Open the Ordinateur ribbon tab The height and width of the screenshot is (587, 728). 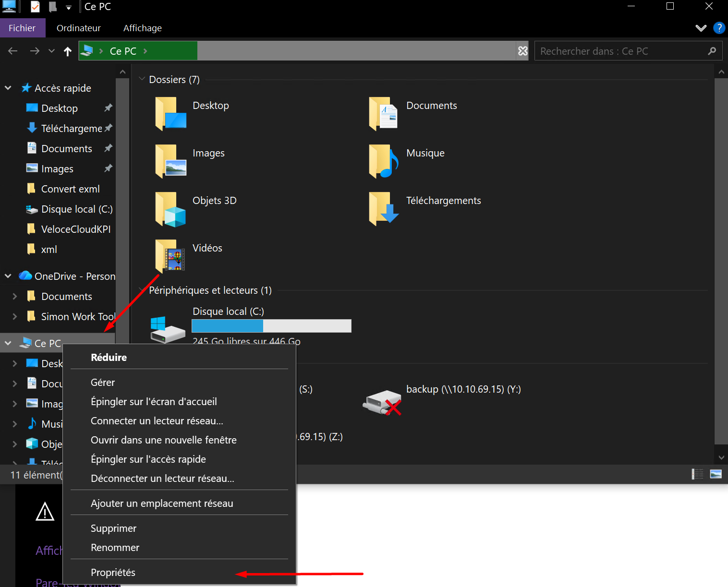[79, 28]
